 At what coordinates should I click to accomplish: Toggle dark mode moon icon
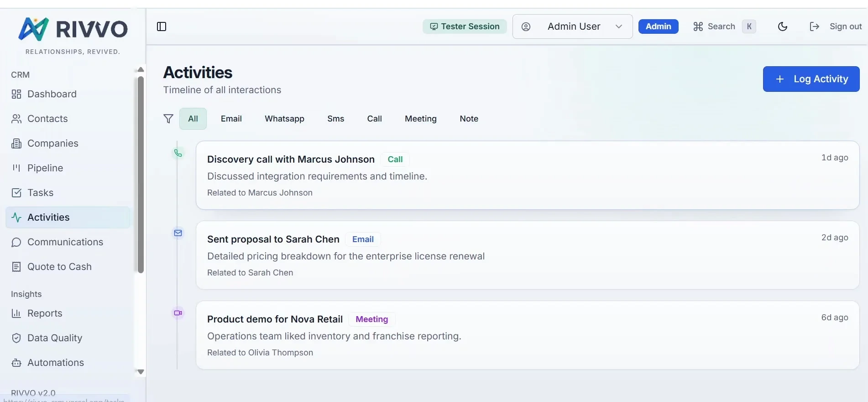[783, 26]
